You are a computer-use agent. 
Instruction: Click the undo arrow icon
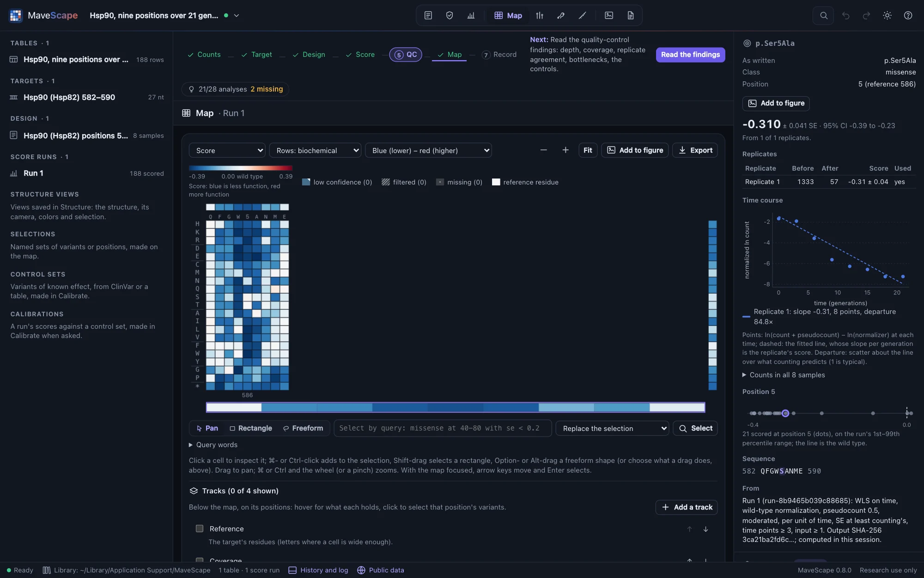click(x=845, y=15)
